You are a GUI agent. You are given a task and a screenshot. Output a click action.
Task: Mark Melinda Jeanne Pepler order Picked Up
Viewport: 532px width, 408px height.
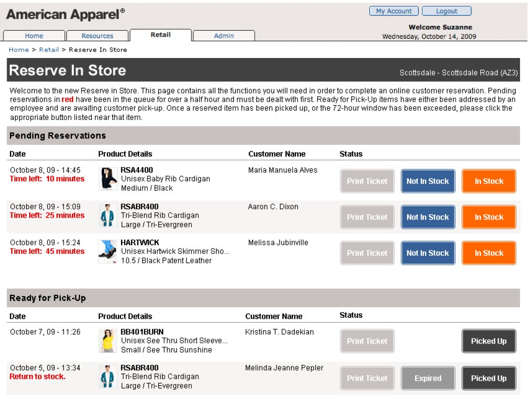[489, 378]
